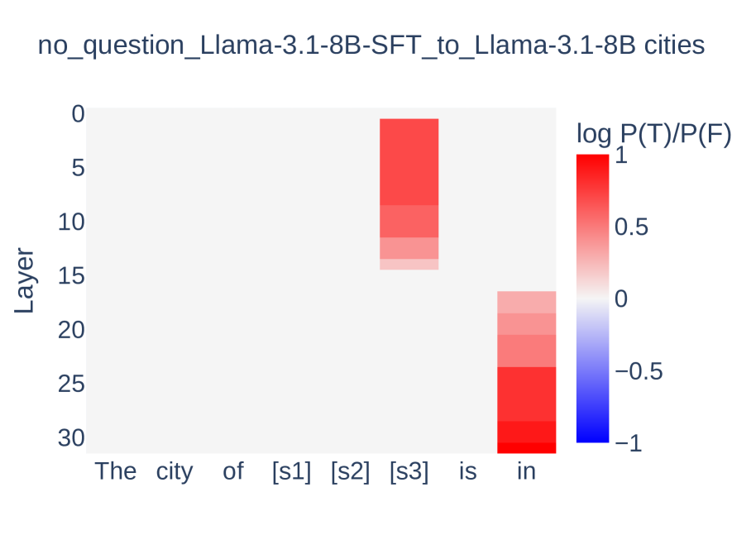Select the "The" x-axis token label
The image size is (756, 540).
click(x=116, y=471)
